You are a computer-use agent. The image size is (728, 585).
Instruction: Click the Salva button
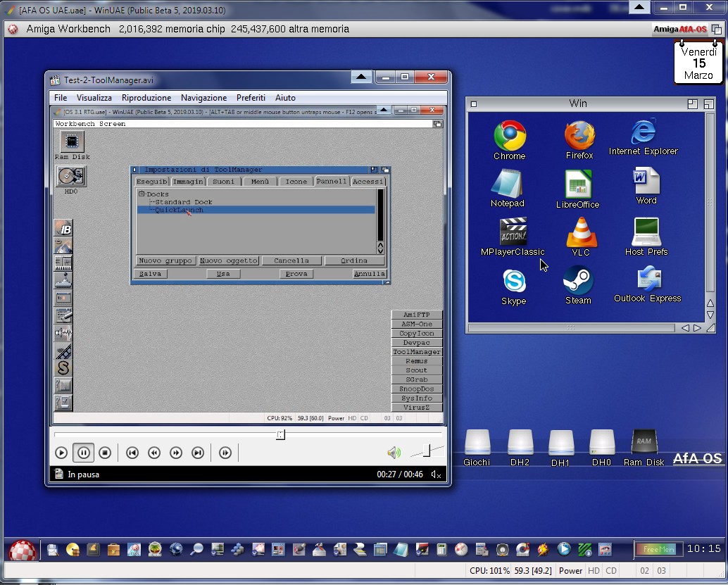[x=151, y=274]
